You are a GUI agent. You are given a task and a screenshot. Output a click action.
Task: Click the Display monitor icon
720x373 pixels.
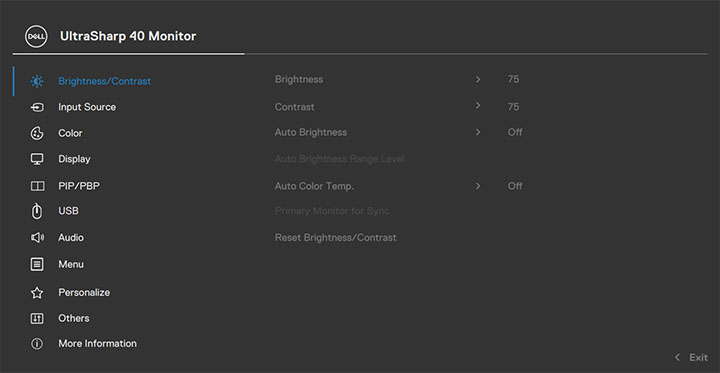tap(37, 159)
